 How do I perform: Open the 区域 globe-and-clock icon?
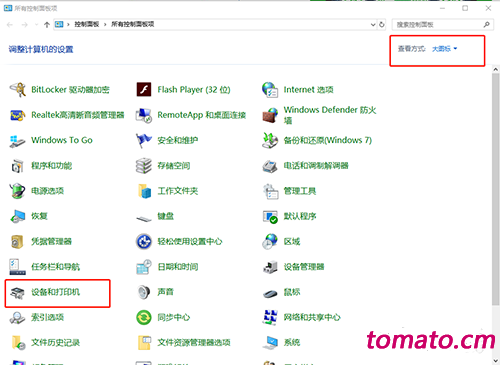(270, 241)
